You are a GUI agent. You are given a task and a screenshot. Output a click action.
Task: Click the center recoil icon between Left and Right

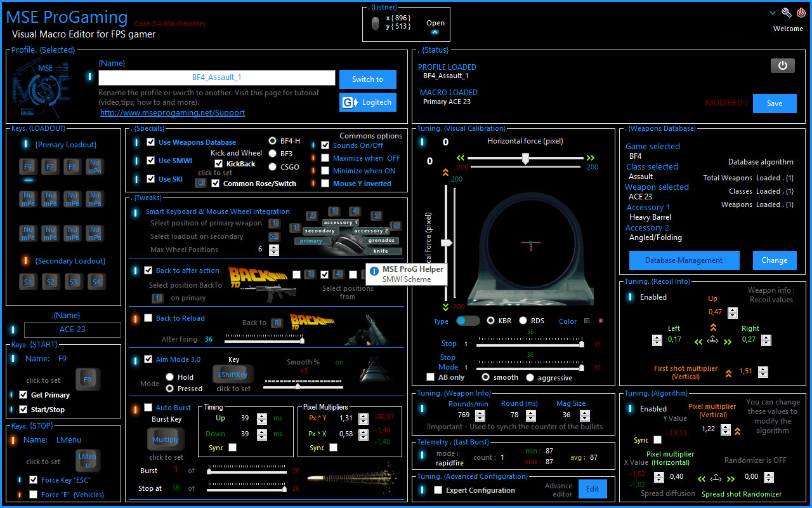tap(712, 340)
